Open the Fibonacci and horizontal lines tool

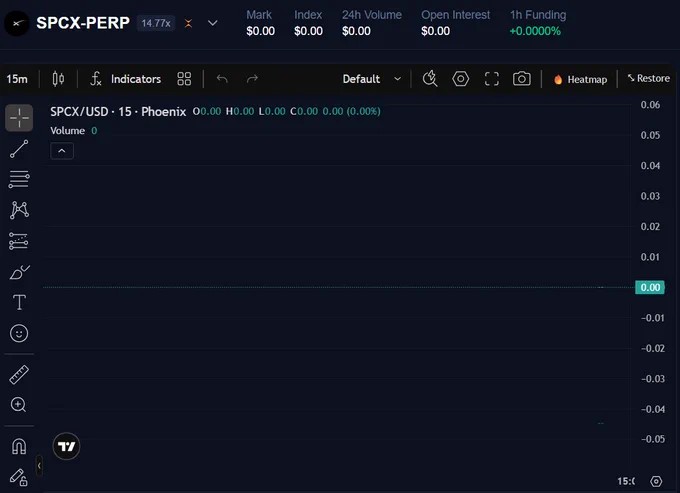point(19,179)
